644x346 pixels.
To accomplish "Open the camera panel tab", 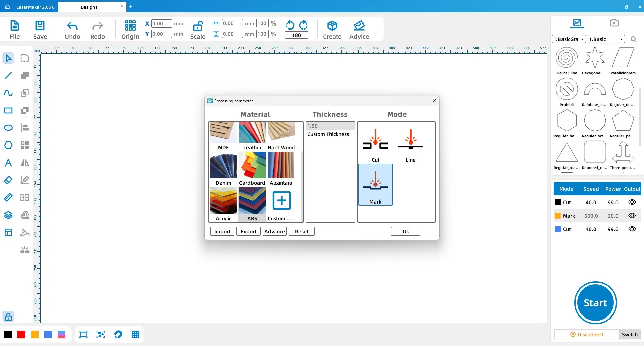I will [614, 23].
